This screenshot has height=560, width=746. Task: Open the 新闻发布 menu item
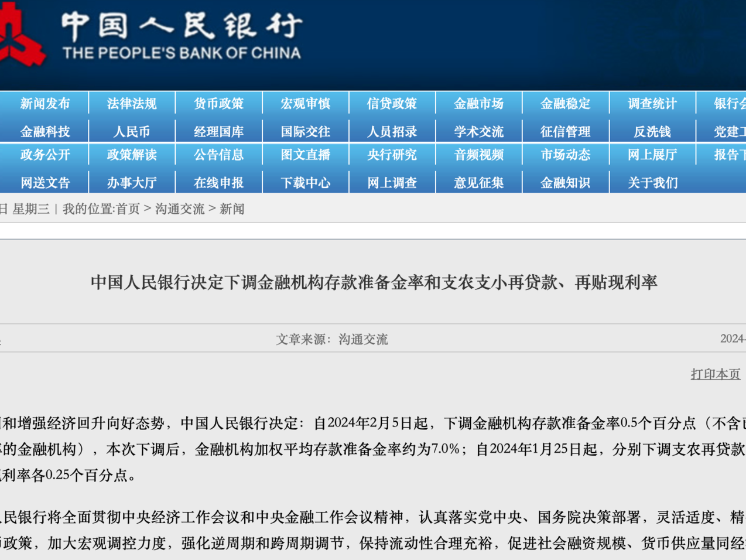45,104
